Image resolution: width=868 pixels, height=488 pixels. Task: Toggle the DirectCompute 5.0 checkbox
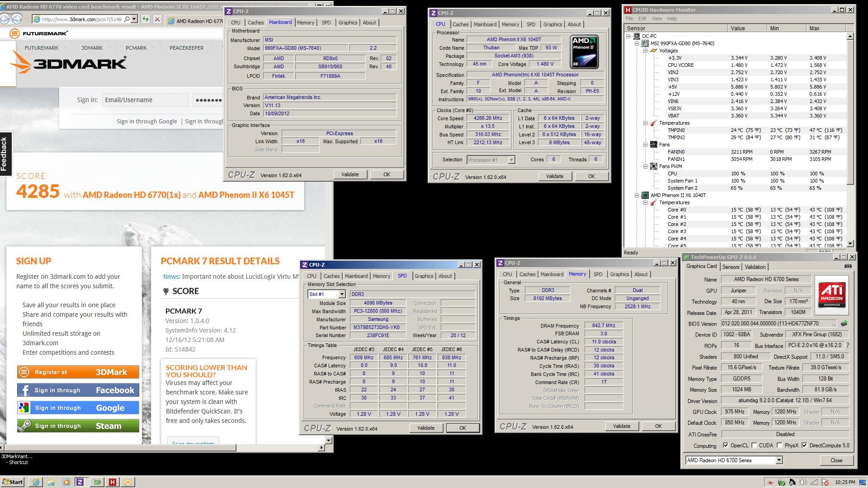804,446
